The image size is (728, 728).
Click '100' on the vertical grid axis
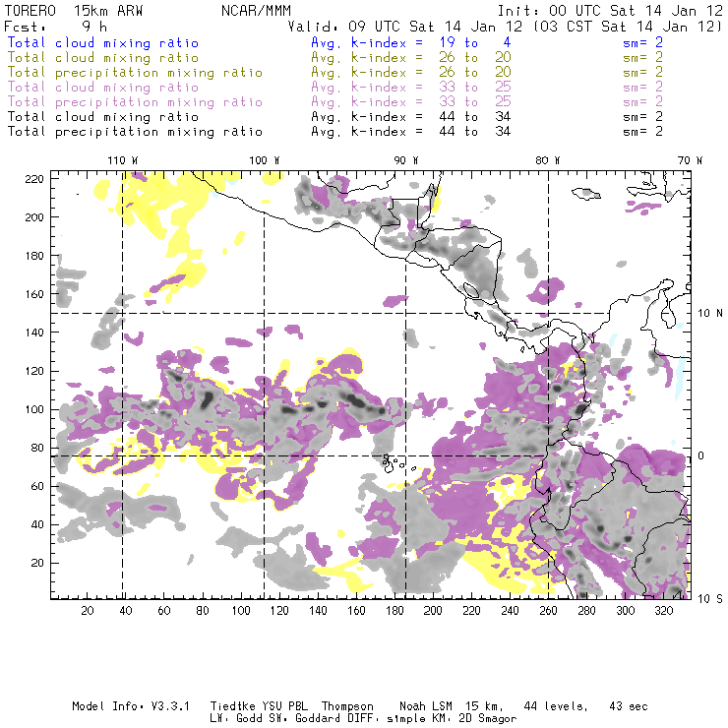(34, 409)
